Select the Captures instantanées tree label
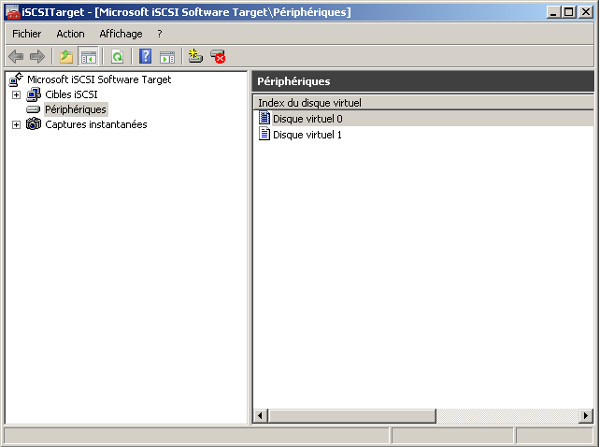 [96, 124]
